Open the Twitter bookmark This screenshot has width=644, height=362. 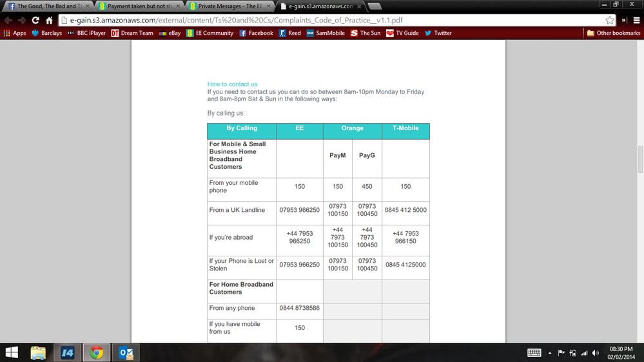(438, 33)
